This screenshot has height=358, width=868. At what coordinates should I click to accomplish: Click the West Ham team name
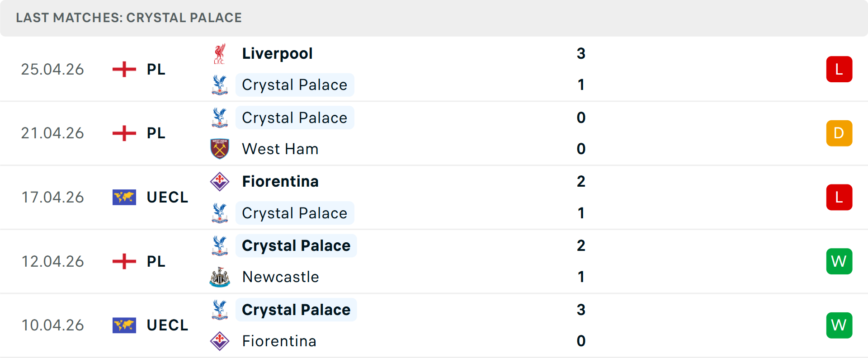click(280, 149)
